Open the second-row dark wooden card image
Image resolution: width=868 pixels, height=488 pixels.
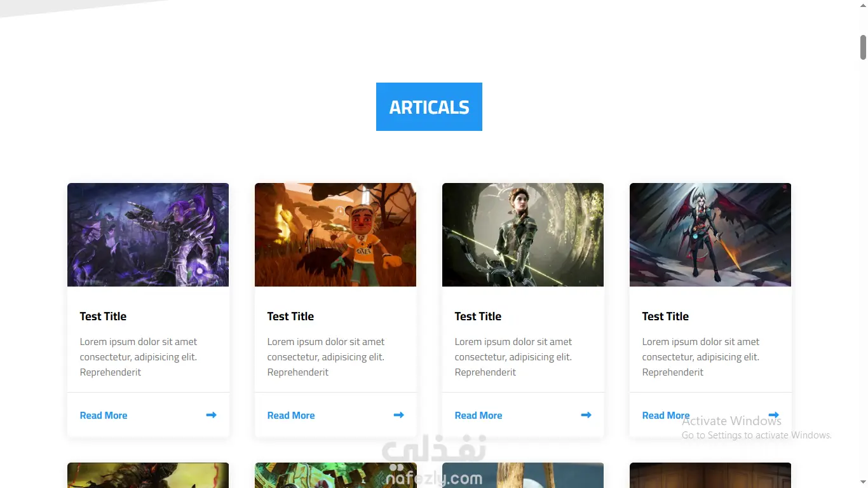pyautogui.click(x=710, y=475)
